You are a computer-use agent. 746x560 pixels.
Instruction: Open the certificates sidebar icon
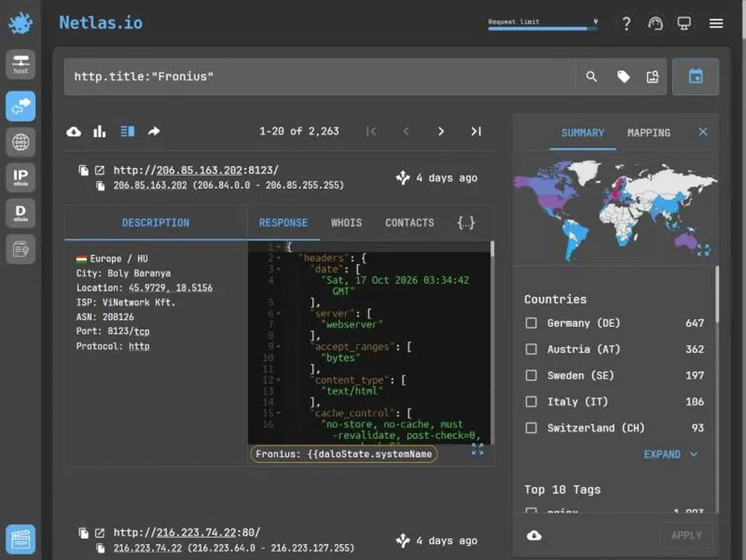[x=20, y=249]
